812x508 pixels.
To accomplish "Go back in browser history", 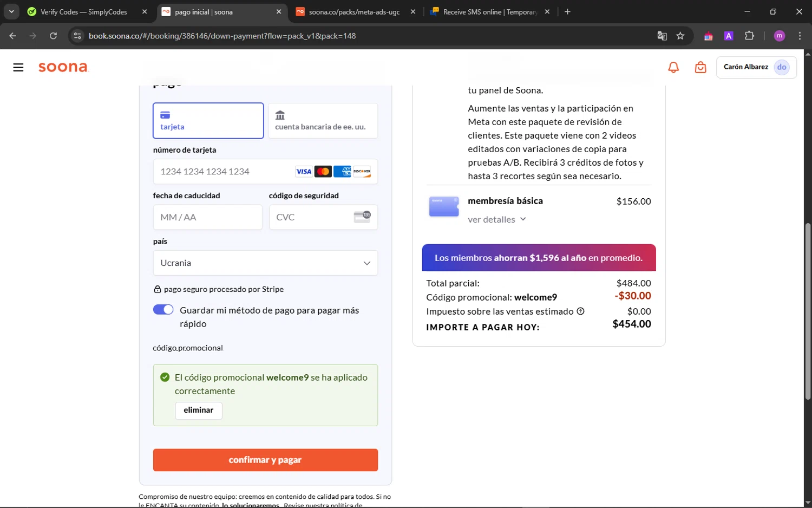I will [x=13, y=36].
